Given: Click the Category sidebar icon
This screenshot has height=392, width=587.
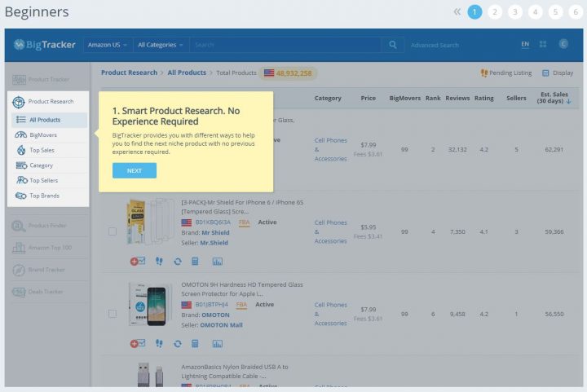Looking at the screenshot, I should click(x=21, y=165).
